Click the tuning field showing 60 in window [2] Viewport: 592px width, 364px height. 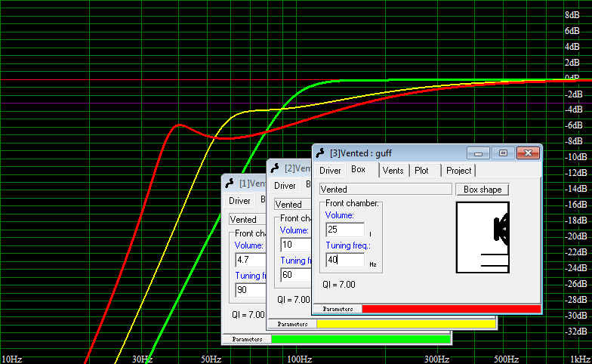[296, 275]
